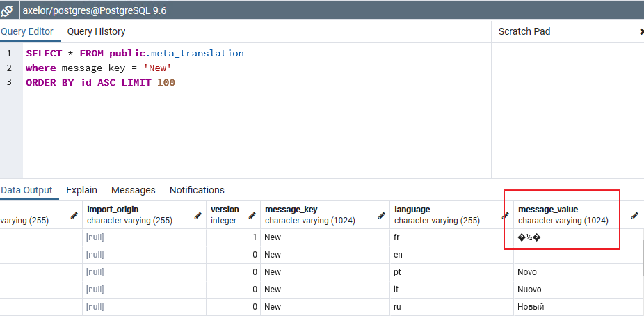Click query line 3 'ORDER BY id ASC LIMIT 100'
This screenshot has width=644, height=316.
coord(100,83)
